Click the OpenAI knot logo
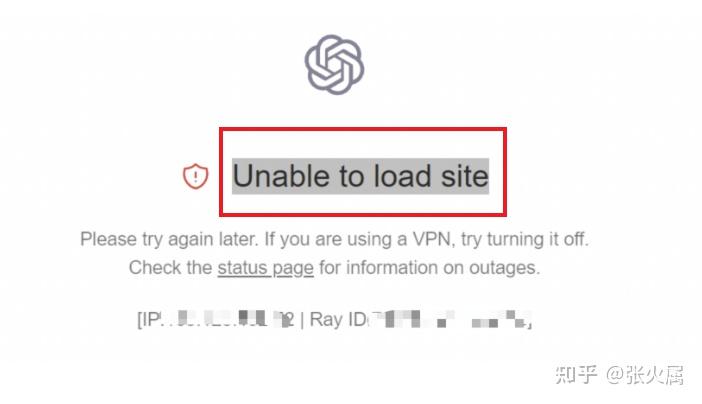Image resolution: width=702 pixels, height=404 pixels. pyautogui.click(x=334, y=64)
